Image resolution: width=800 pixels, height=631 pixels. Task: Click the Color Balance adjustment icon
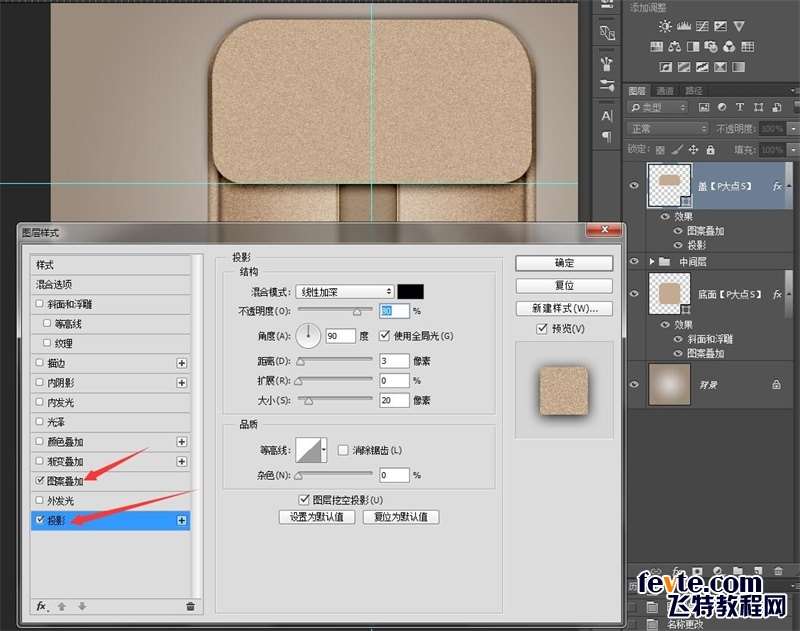[x=675, y=46]
